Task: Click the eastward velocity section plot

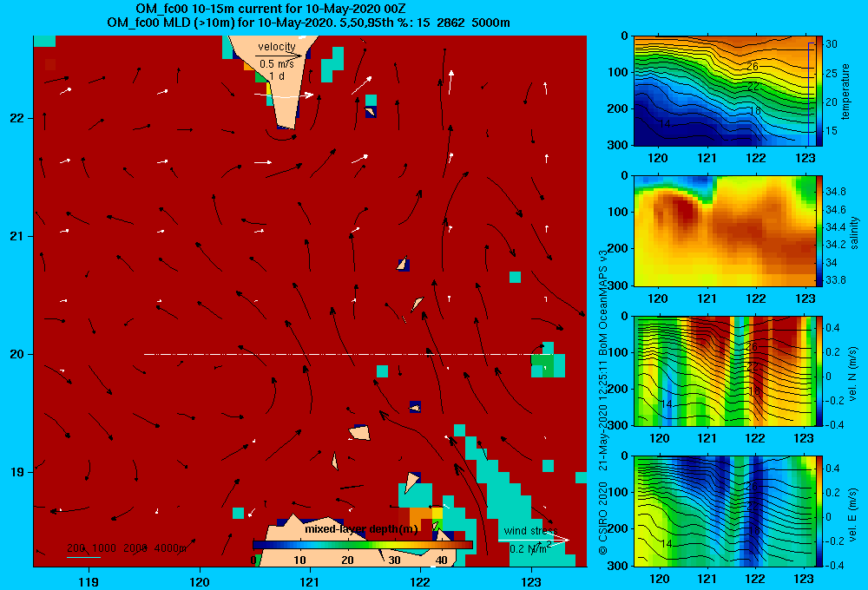Action: coord(725,511)
